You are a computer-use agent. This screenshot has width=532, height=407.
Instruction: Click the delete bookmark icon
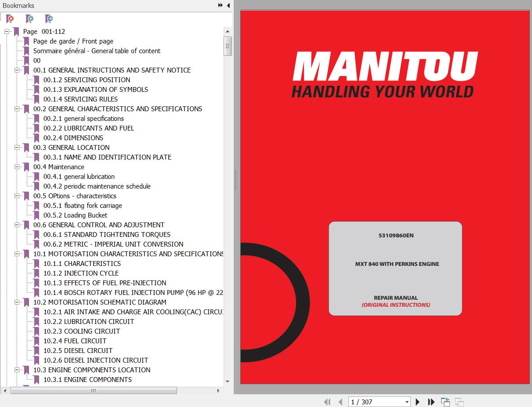click(x=10, y=19)
